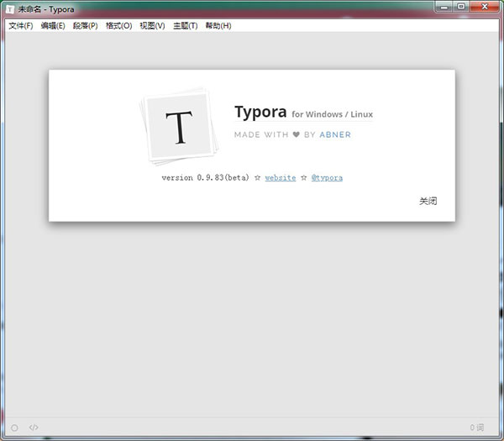
Task: Open the 格式(O) menu
Action: pyautogui.click(x=118, y=26)
